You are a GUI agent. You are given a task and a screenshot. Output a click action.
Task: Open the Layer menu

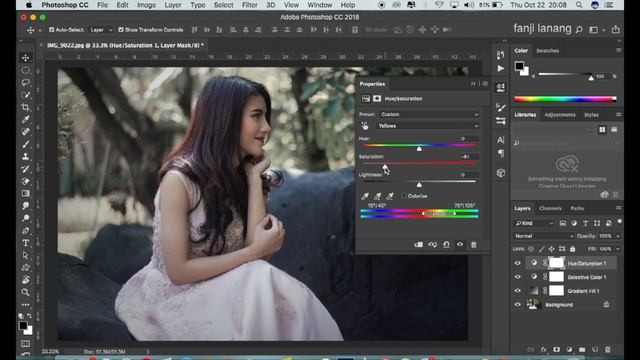pos(173,5)
